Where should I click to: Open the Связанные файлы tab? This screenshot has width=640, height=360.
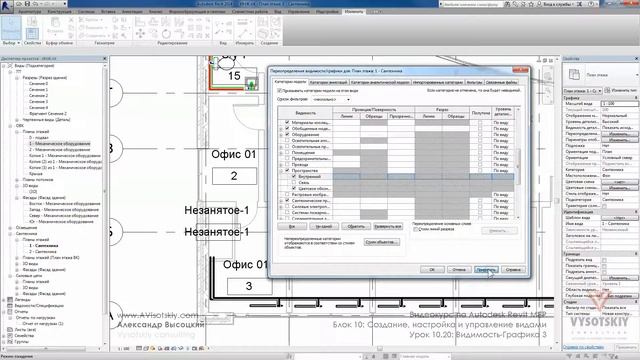pos(502,82)
